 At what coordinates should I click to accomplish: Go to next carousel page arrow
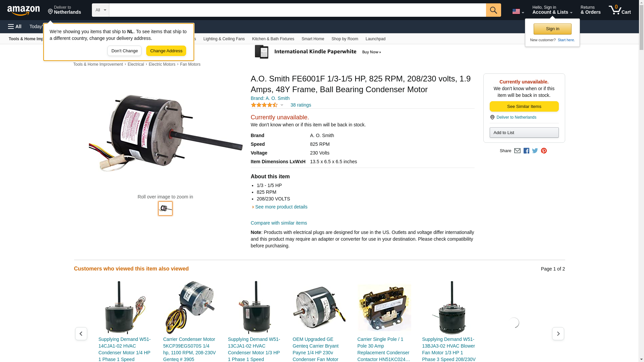coord(558,334)
